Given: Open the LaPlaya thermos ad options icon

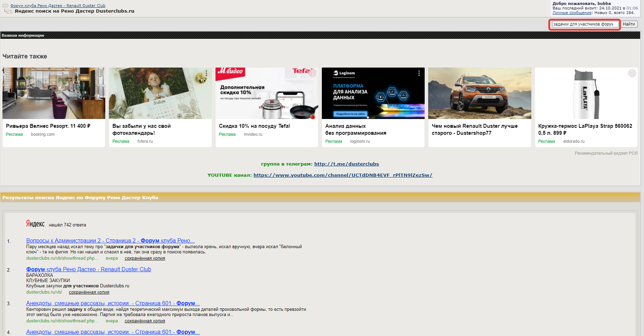Looking at the screenshot, I should coord(632,73).
